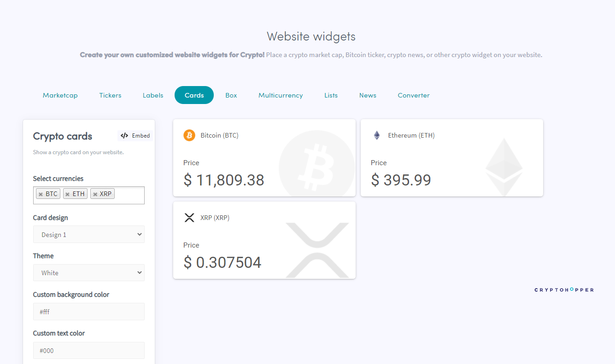
Task: Select the Labels tab
Action: (x=153, y=95)
